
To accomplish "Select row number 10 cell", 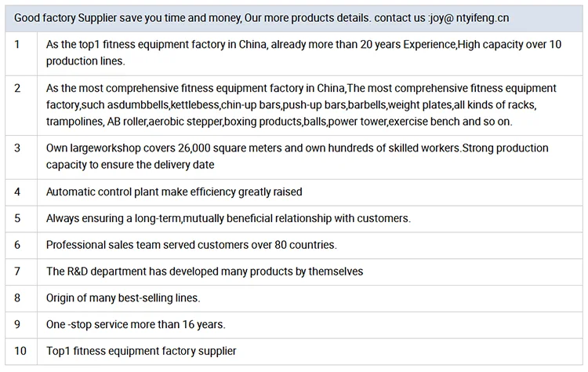I will [21, 352].
